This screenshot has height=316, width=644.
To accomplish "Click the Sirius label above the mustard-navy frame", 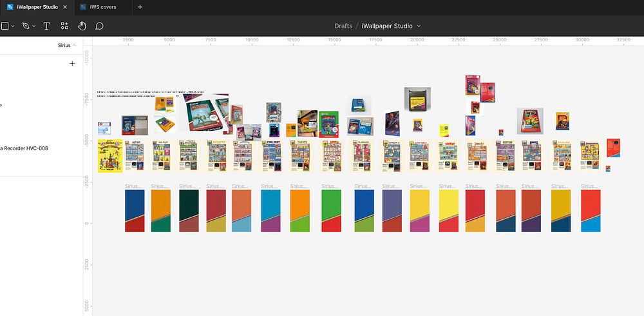I will tap(560, 186).
